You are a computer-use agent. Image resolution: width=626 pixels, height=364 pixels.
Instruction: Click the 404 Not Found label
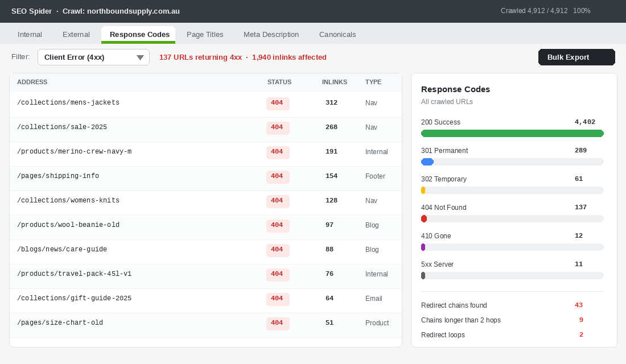443,208
